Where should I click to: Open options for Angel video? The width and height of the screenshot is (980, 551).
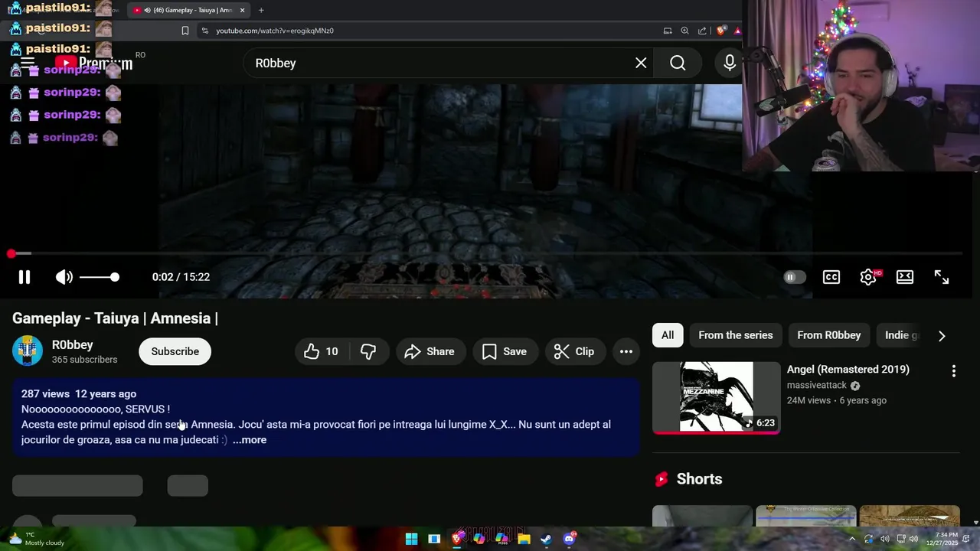coord(953,371)
